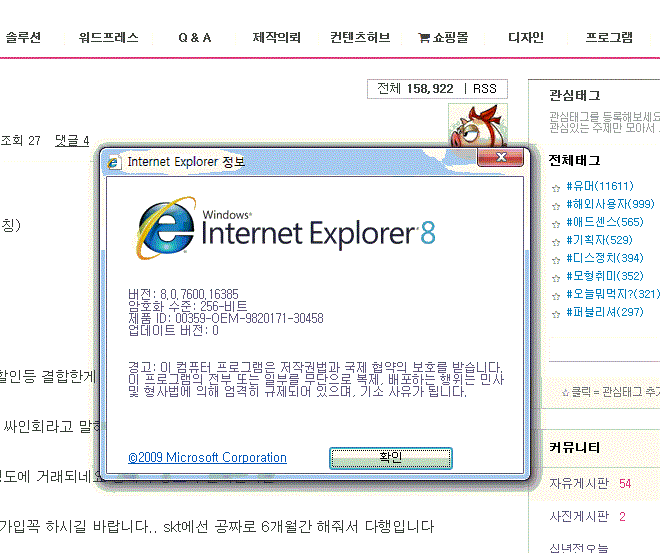Select the #유머(11611) tag
Viewport: 660px width, 553px height.
600,186
